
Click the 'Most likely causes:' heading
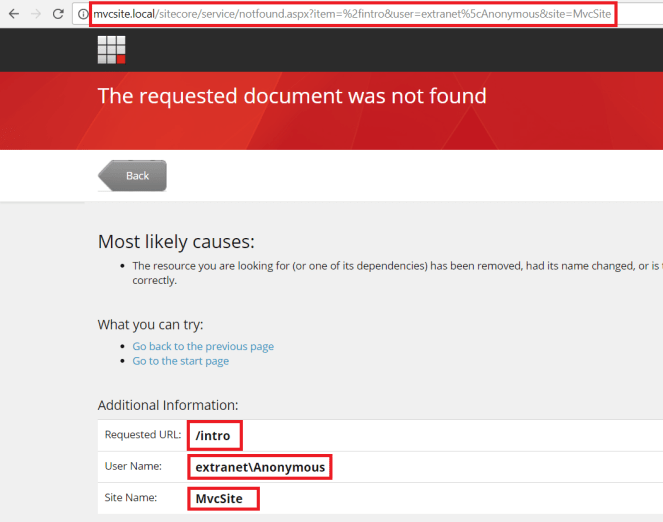(x=176, y=242)
